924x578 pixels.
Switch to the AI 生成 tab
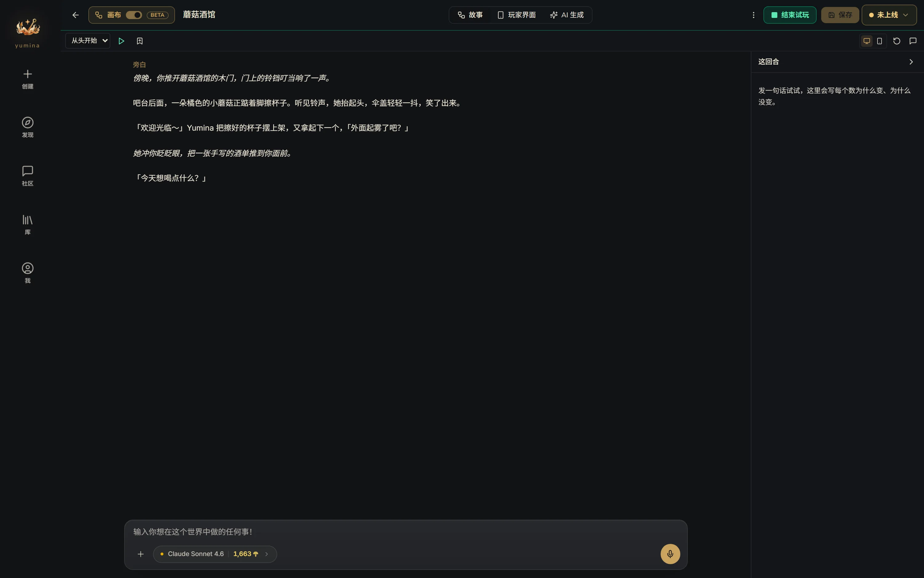[567, 15]
